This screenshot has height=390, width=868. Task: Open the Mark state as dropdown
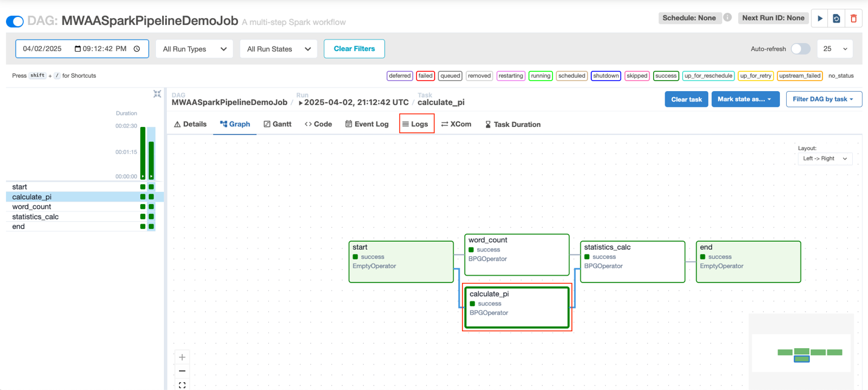745,98
